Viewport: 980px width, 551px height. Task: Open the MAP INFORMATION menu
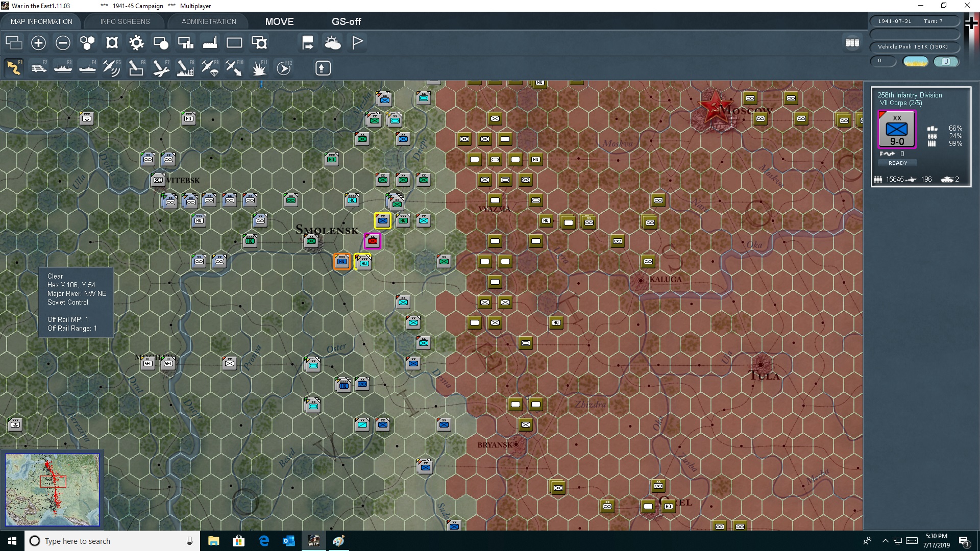[41, 21]
